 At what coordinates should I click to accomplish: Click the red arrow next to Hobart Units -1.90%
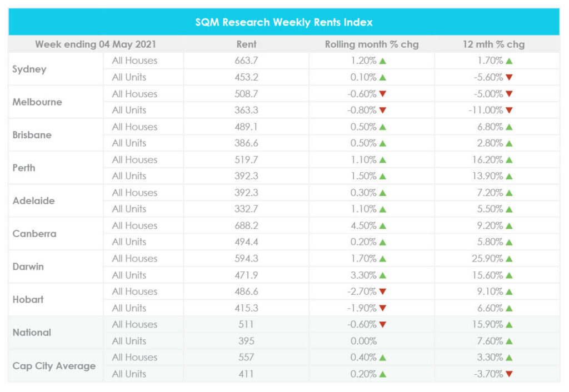pos(382,308)
